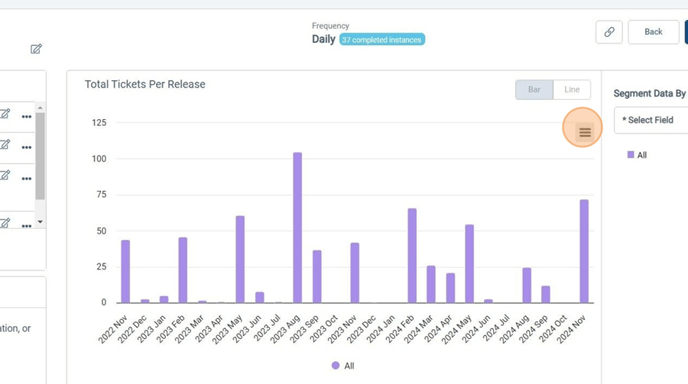Select the 2022 Nov bar in the chart
688x384 pixels.
[x=125, y=272]
